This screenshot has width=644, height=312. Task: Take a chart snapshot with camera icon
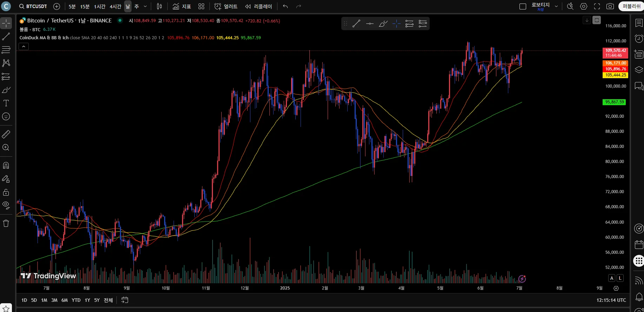pos(610,6)
